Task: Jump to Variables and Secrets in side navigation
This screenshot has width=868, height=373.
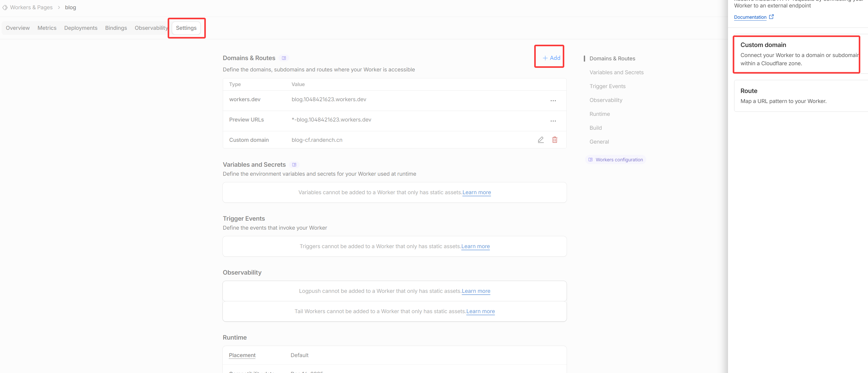Action: pyautogui.click(x=616, y=72)
